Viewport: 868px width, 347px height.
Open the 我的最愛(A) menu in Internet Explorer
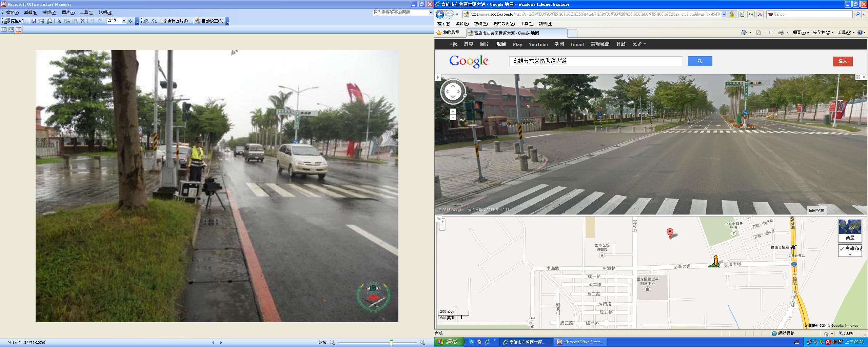504,24
